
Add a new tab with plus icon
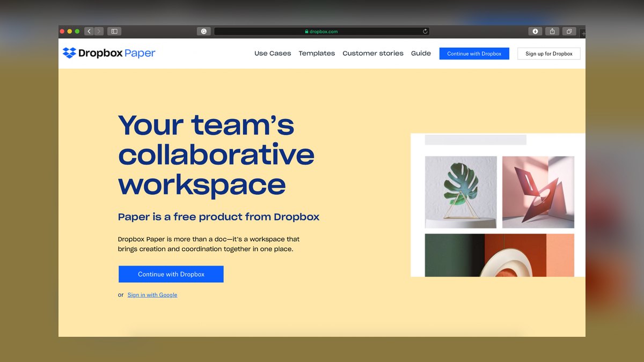point(583,33)
